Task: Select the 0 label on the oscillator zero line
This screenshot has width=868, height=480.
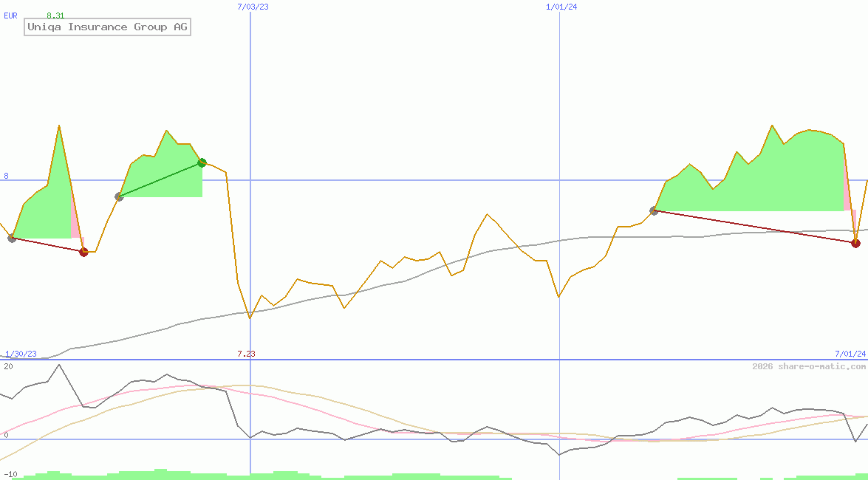Action: click(6, 435)
